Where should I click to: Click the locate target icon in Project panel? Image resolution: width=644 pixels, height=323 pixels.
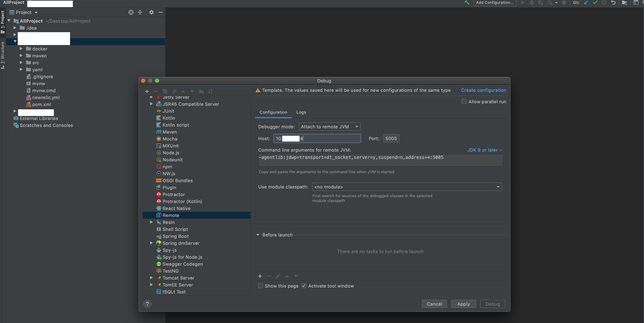[131, 12]
